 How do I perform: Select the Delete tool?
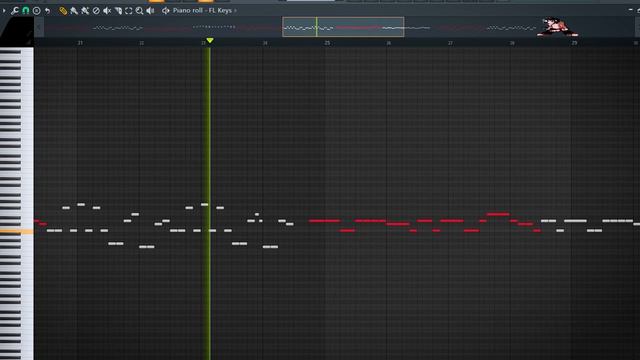[x=96, y=11]
